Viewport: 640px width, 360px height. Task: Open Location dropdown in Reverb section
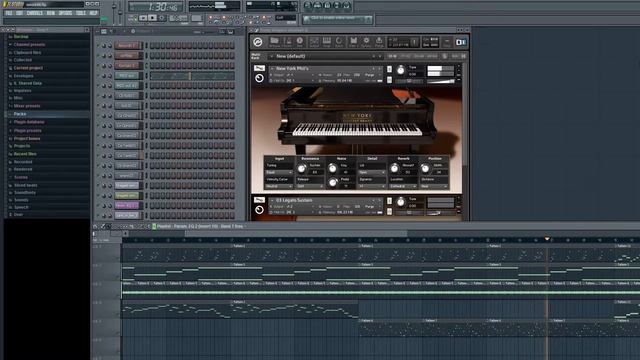pyautogui.click(x=403, y=187)
